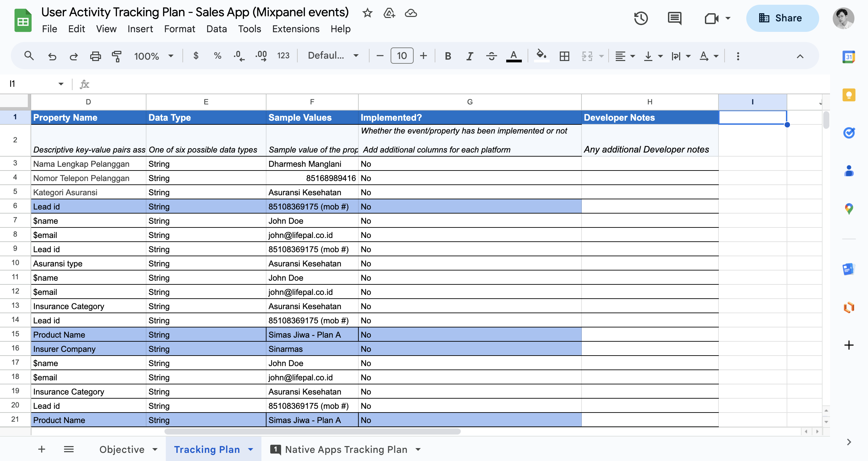Image resolution: width=868 pixels, height=461 pixels.
Task: Toggle italic formatting
Action: pos(470,56)
